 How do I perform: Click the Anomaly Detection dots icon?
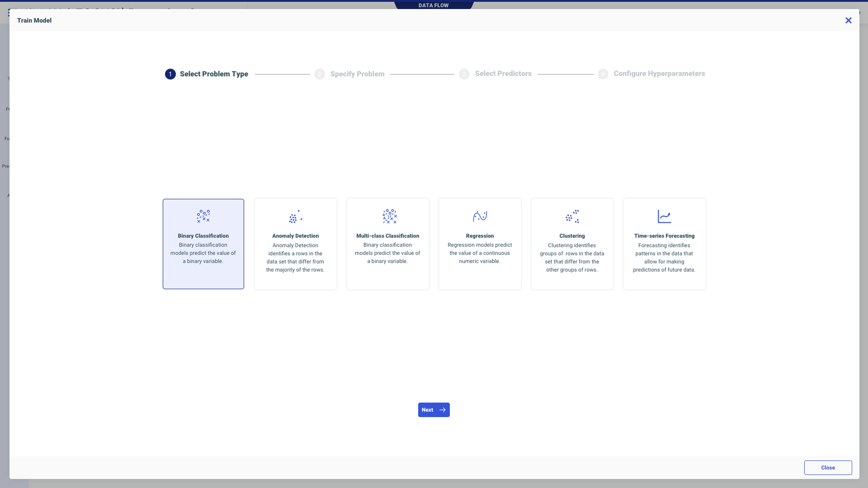[295, 216]
